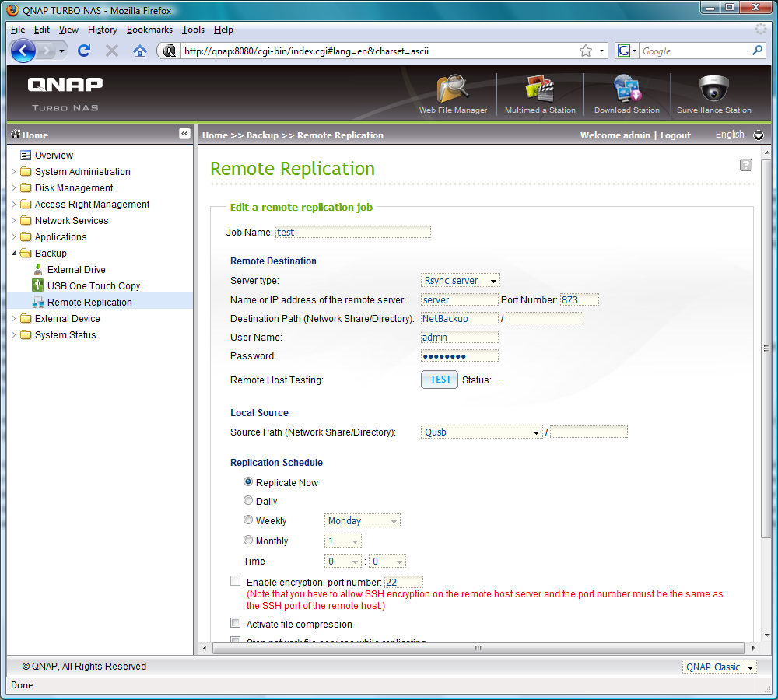
Task: Click the horizontal scrollbar thumb
Action: [x=478, y=648]
